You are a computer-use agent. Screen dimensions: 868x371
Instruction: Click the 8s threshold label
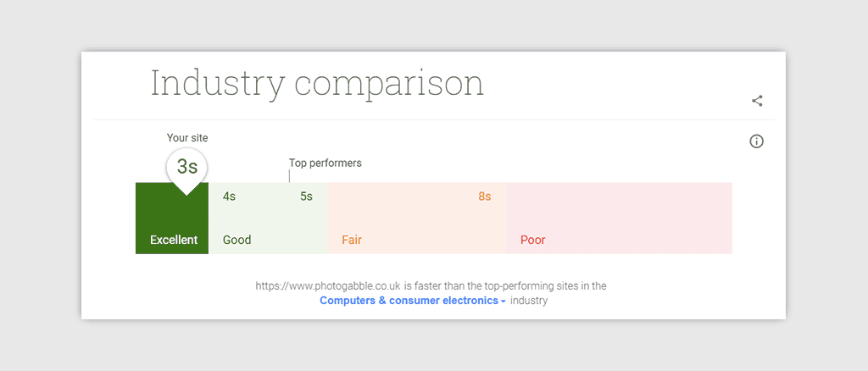point(485,197)
